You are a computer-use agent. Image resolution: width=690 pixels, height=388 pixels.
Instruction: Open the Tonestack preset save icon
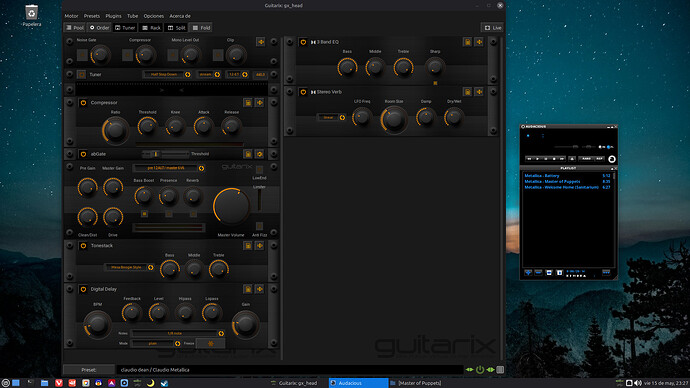248,246
